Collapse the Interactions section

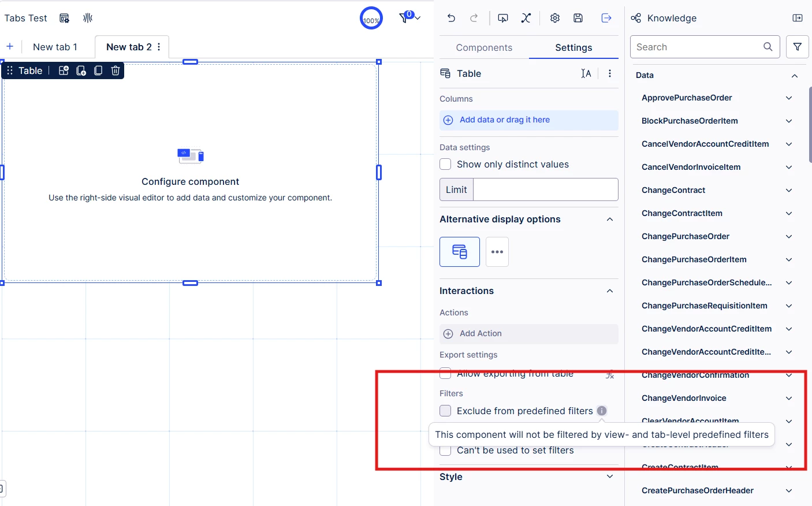[x=610, y=291]
